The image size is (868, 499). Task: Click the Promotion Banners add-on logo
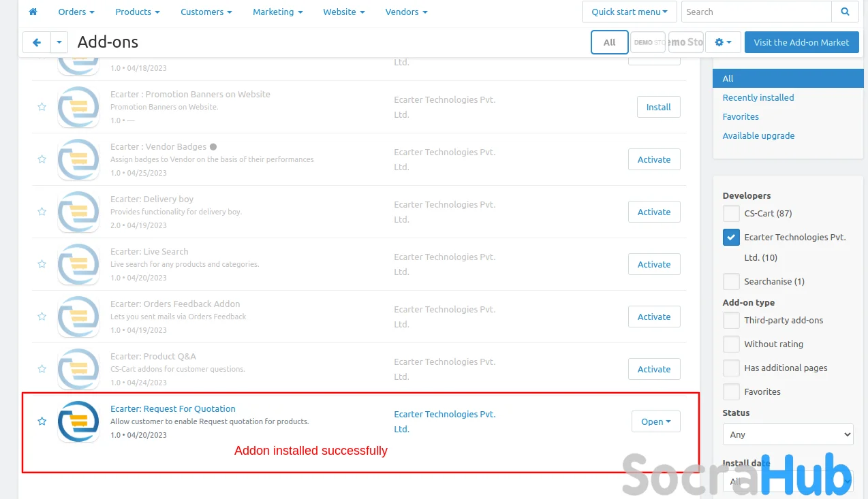point(78,107)
